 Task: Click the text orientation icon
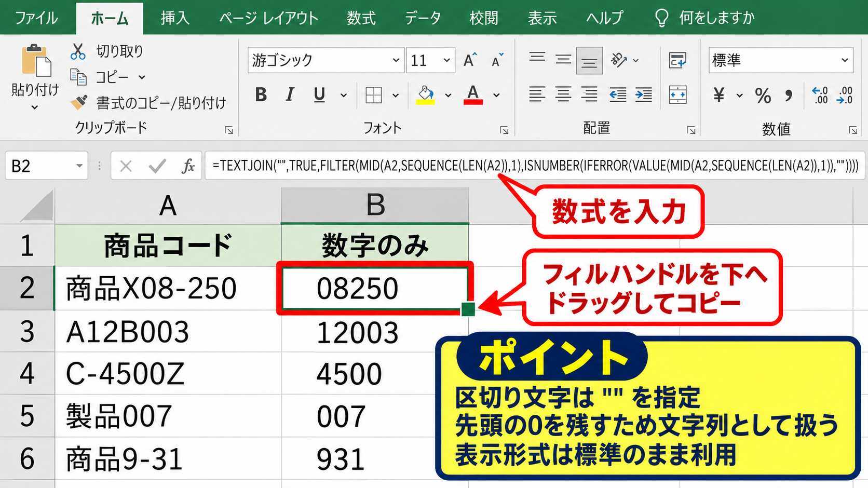pyautogui.click(x=619, y=60)
